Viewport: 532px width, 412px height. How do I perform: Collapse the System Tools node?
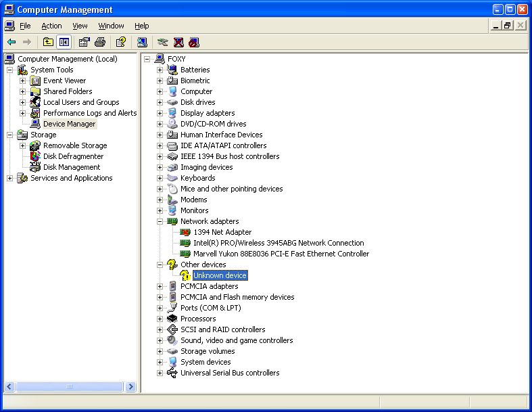tap(10, 70)
